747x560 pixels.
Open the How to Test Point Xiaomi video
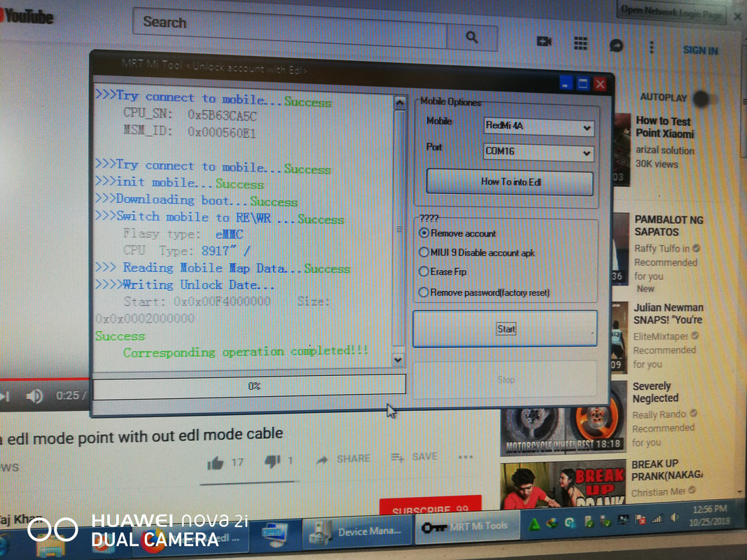[x=664, y=127]
